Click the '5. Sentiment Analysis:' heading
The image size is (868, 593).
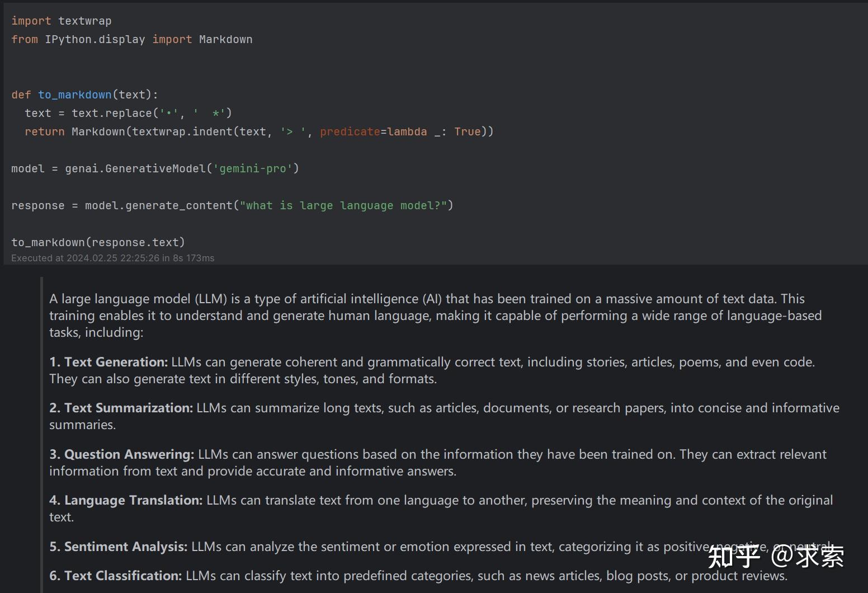pos(118,547)
